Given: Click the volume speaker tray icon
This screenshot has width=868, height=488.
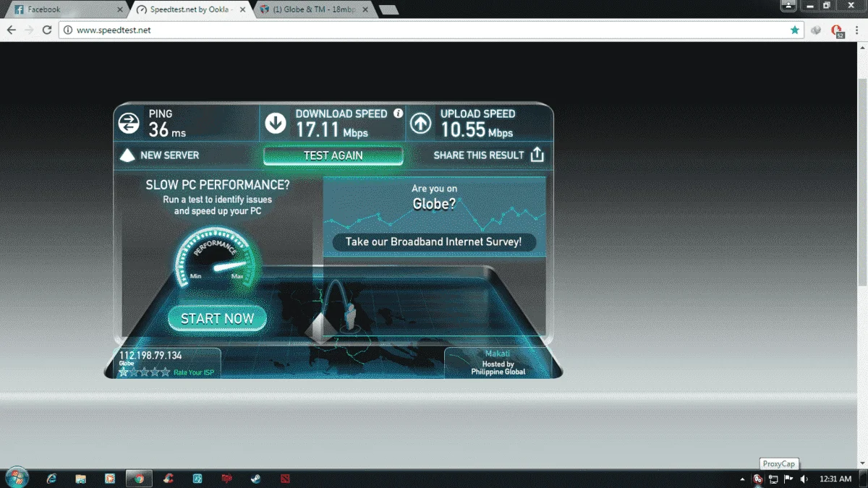Looking at the screenshot, I should click(x=804, y=479).
